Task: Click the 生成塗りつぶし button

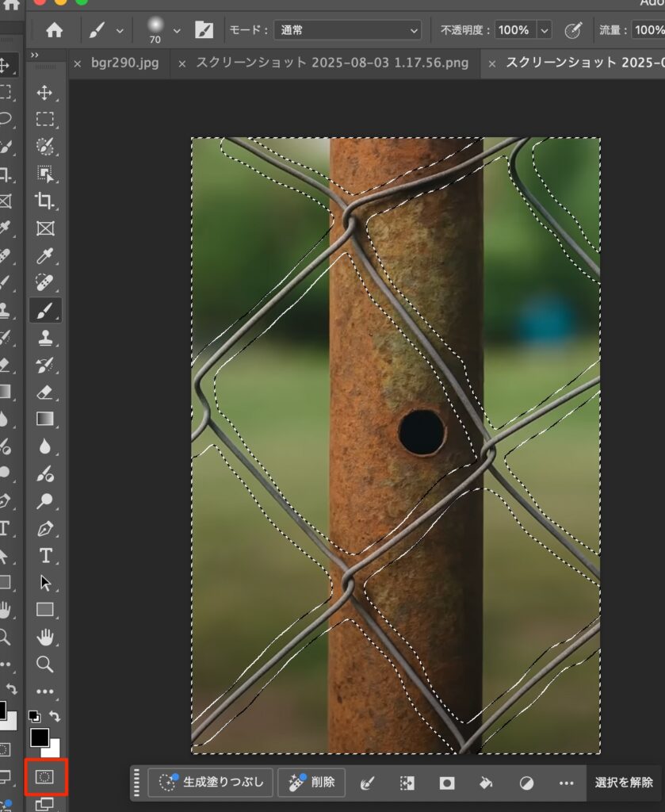Action: (211, 783)
